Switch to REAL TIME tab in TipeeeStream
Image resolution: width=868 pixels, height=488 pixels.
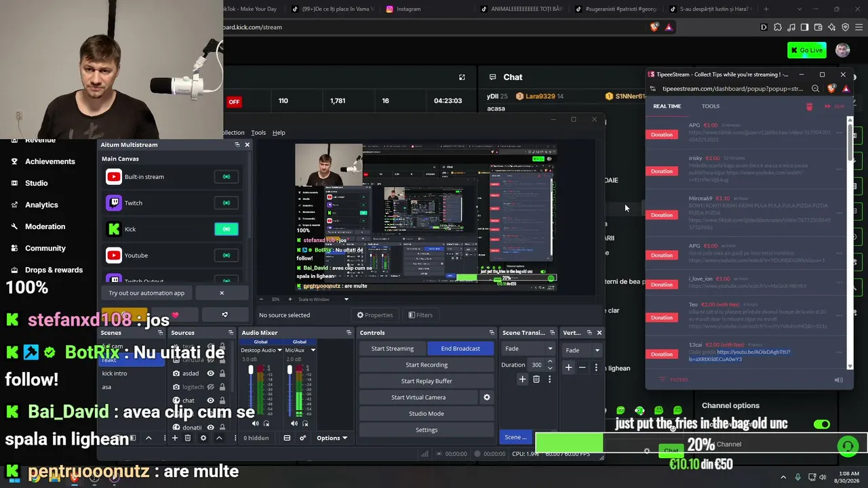click(x=667, y=106)
